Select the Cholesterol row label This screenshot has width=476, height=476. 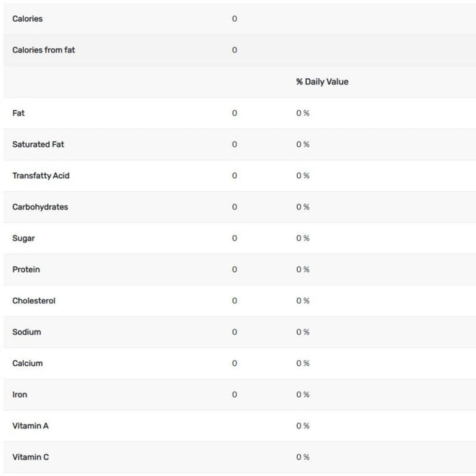(x=34, y=301)
